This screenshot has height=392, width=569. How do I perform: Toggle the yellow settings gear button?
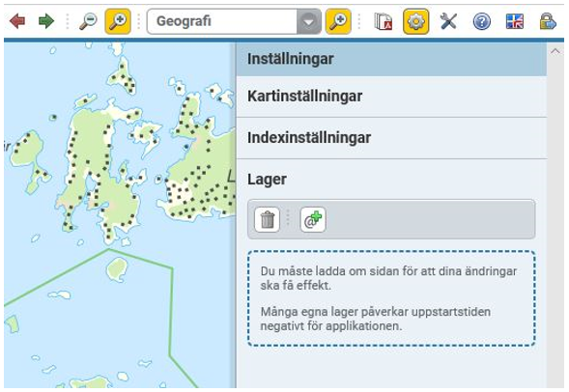(x=415, y=21)
